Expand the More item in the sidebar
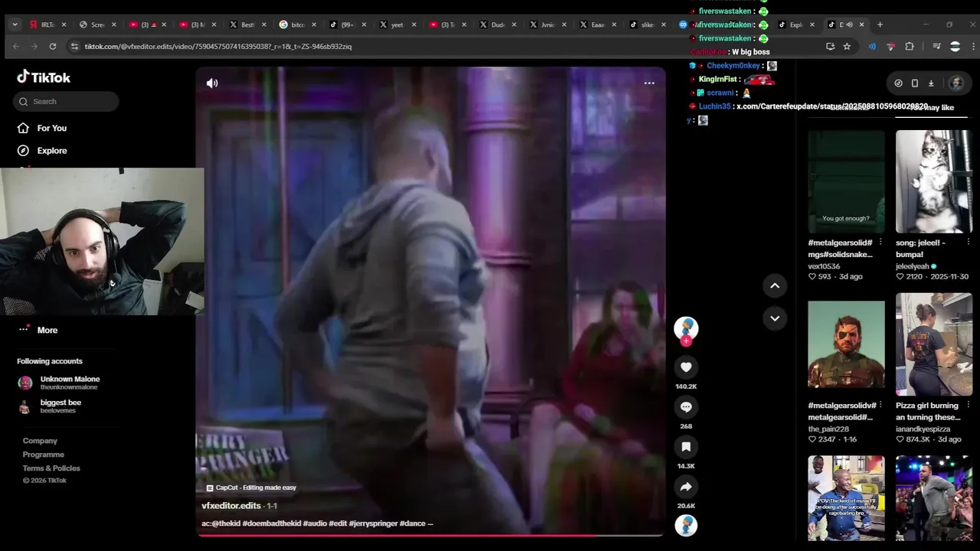This screenshot has height=551, width=980. coord(38,330)
